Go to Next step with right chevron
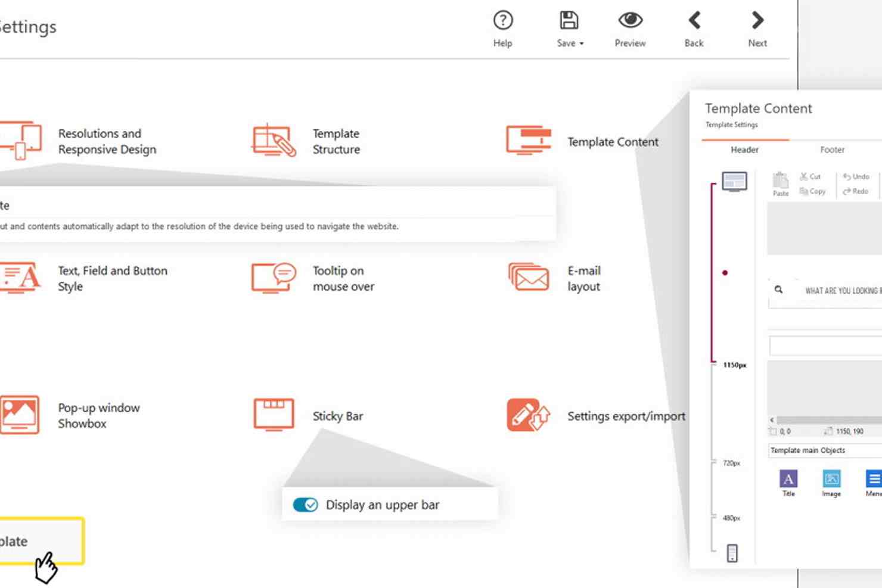Image resolution: width=882 pixels, height=588 pixels. 757,20
